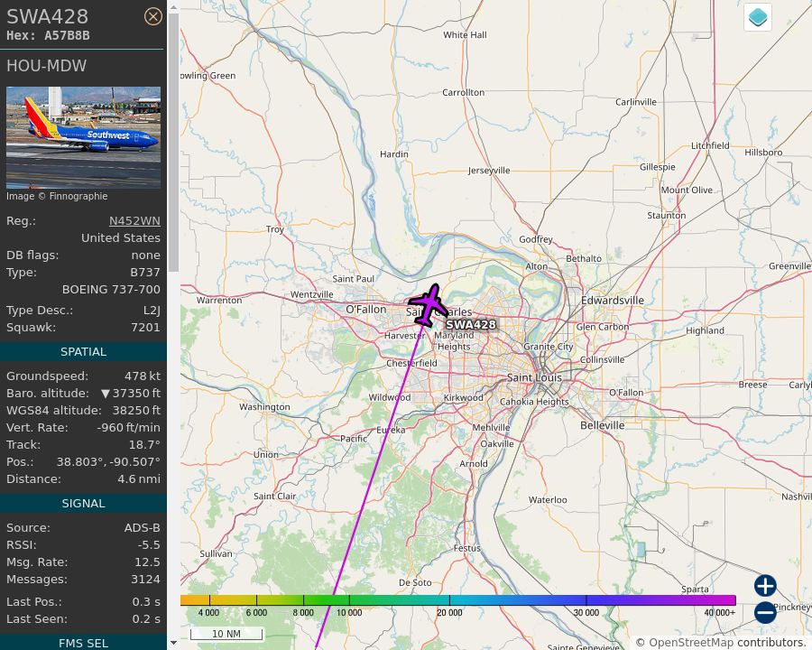
Task: Click the altitude color legend bar
Action: pos(457,600)
